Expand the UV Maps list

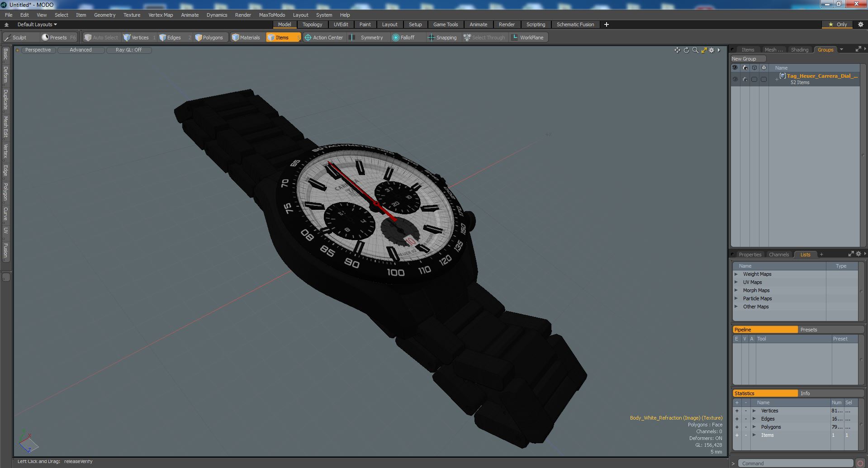736,282
